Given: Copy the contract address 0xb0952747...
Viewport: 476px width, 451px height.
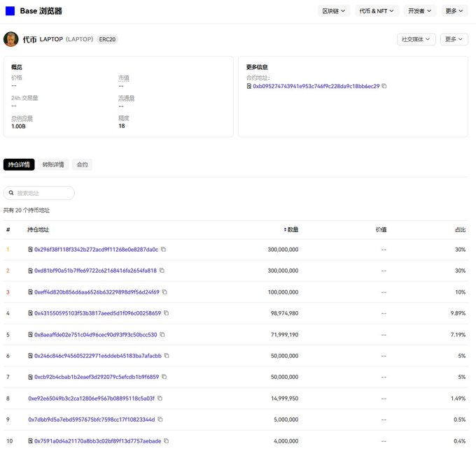Looking at the screenshot, I should point(384,86).
